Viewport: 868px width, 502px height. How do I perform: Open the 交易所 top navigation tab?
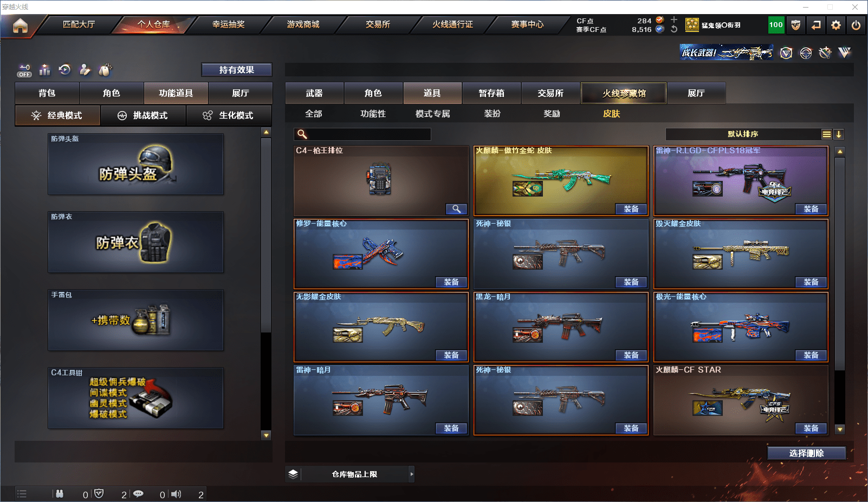click(x=378, y=24)
